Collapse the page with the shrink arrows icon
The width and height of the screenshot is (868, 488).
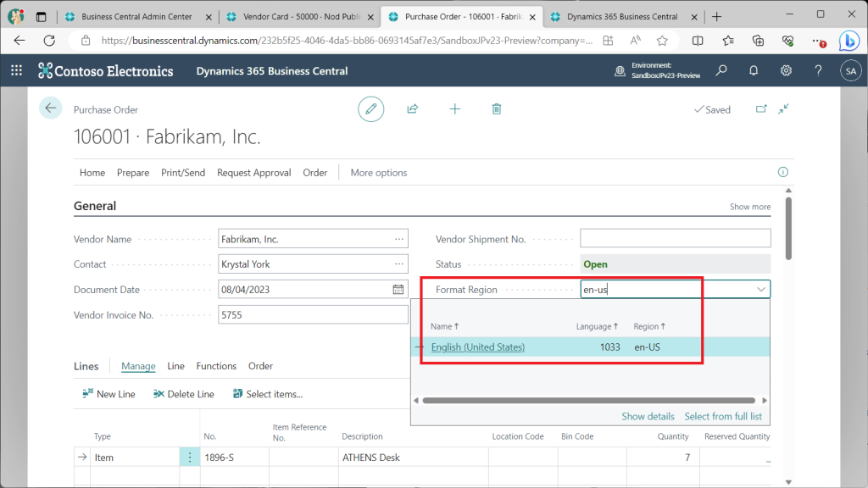(x=783, y=109)
